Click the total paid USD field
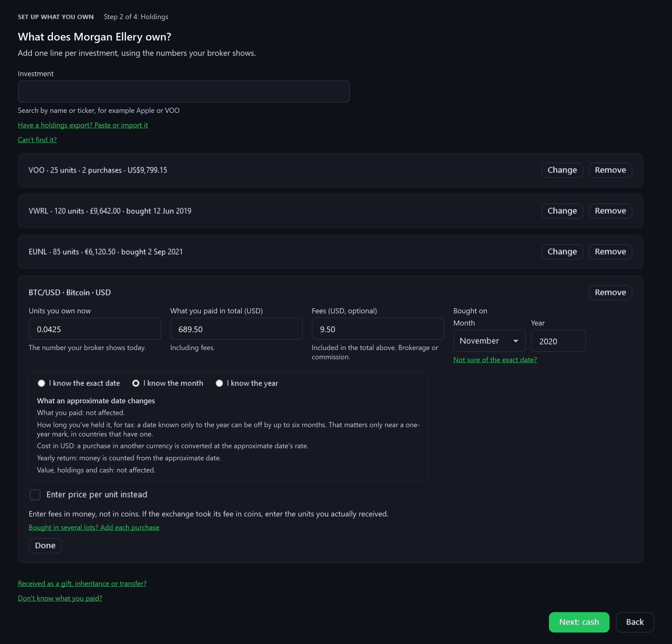The image size is (672, 644). pyautogui.click(x=236, y=328)
